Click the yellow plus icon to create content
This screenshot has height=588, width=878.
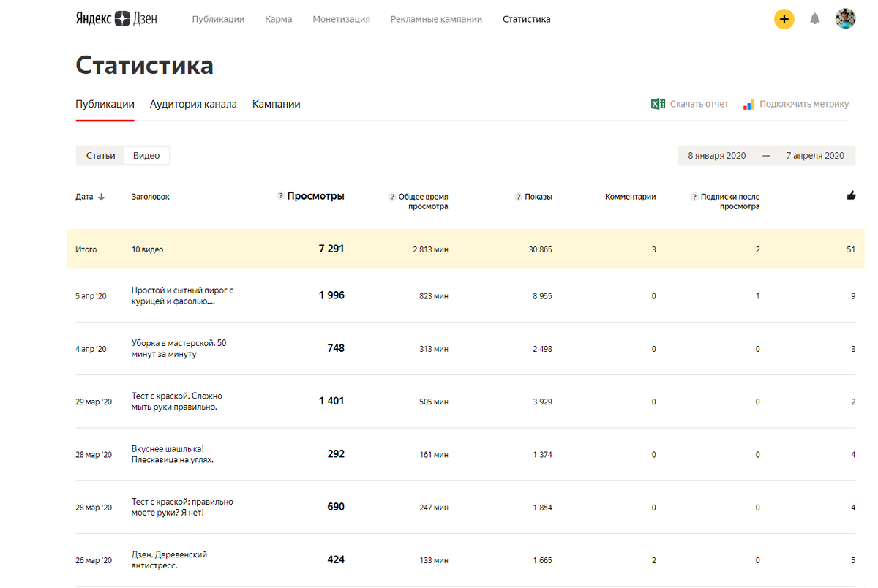(784, 18)
